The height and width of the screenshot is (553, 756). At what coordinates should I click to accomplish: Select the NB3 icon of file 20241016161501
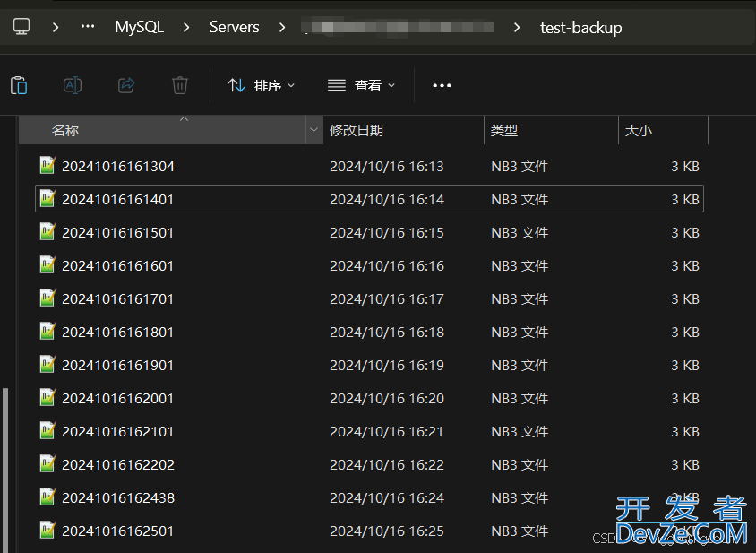[47, 231]
